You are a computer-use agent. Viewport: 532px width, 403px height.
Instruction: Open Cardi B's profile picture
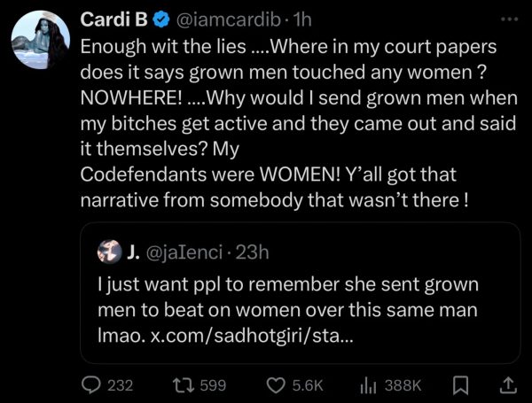(x=38, y=41)
